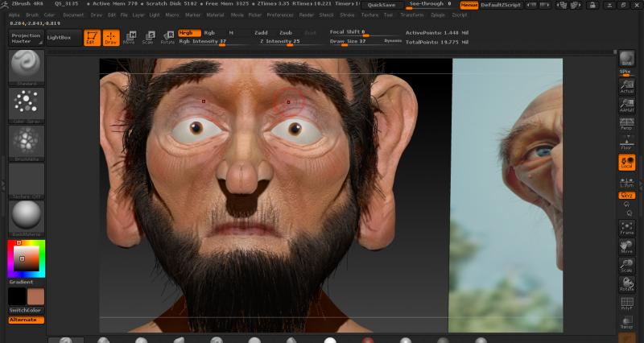Open the Transform menu
Image resolution: width=644 pixels, height=343 pixels.
click(411, 14)
